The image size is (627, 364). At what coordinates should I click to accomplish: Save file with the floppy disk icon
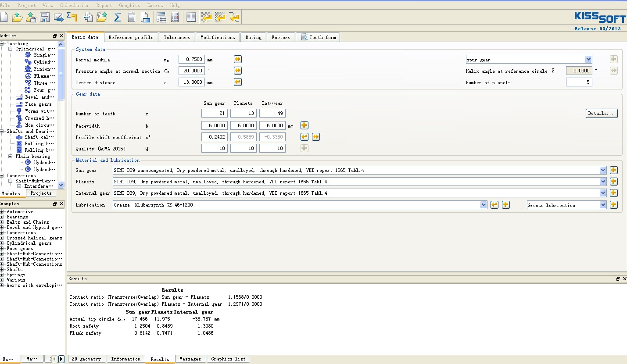[44, 17]
